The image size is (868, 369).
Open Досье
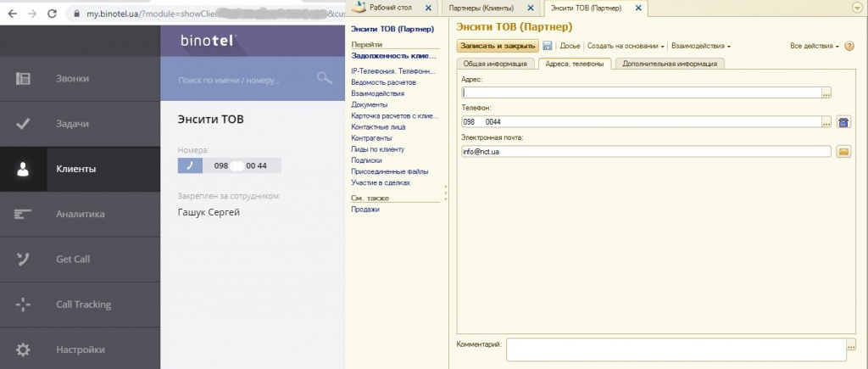[570, 46]
